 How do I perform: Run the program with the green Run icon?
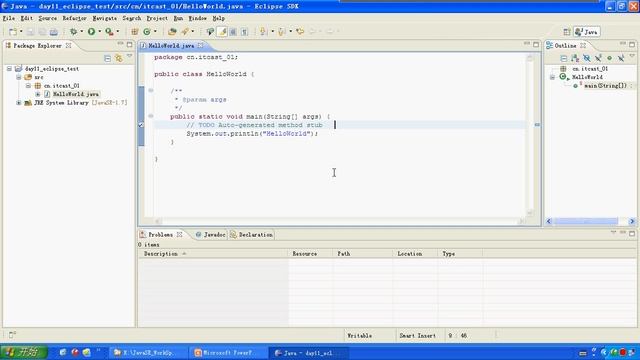coord(91,31)
